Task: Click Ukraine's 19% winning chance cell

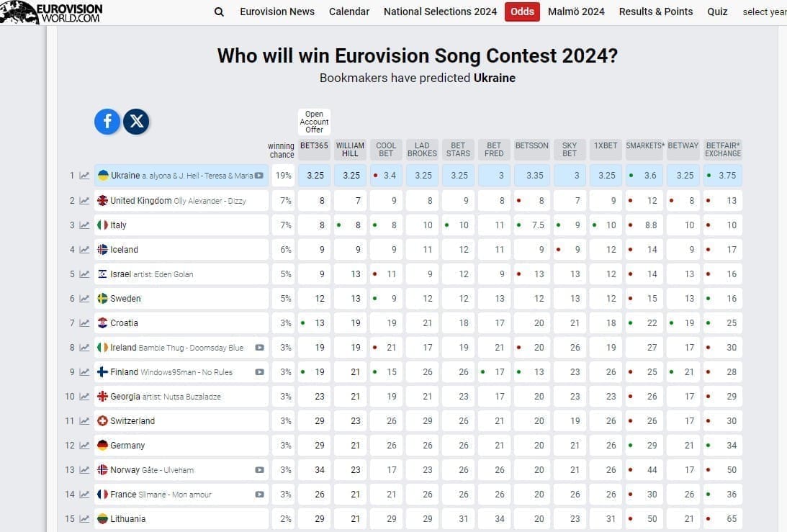Action: click(283, 175)
